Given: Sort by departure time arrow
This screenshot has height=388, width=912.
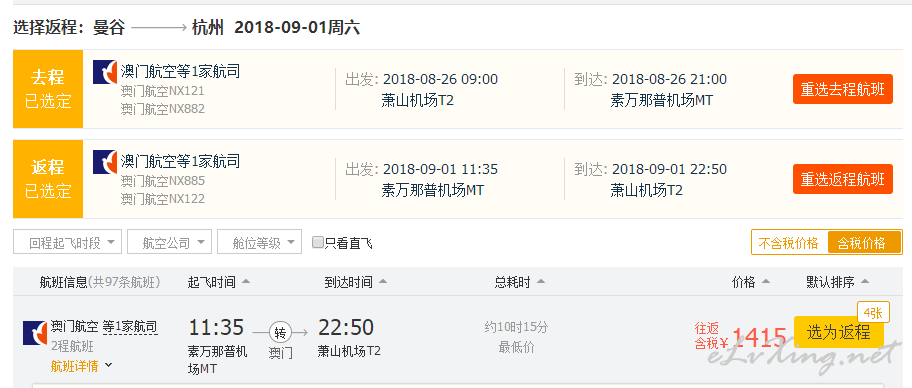Looking at the screenshot, I should [x=245, y=282].
